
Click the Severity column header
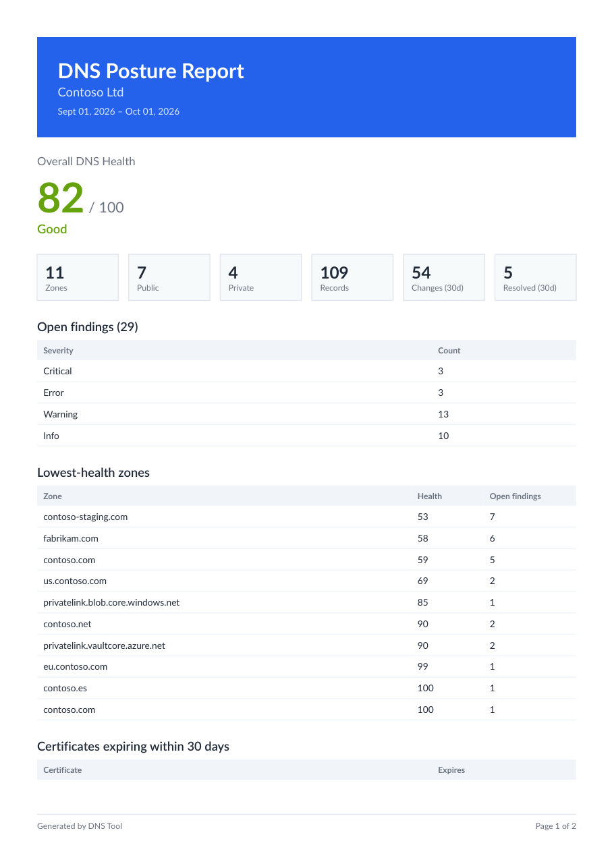coord(58,351)
